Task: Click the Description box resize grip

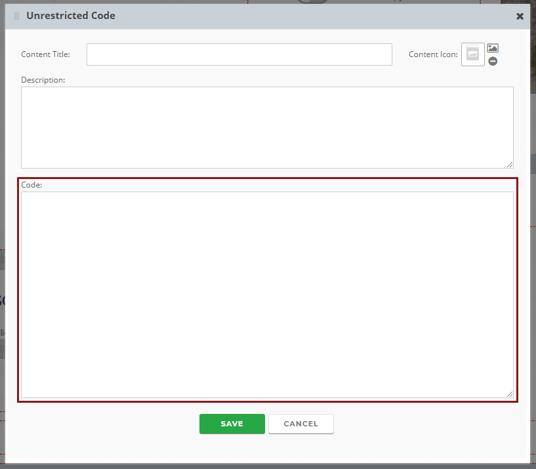Action: pos(510,165)
